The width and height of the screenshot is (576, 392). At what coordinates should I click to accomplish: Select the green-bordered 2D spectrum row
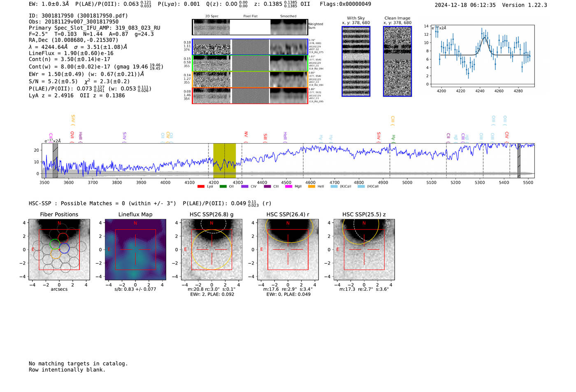pos(250,63)
